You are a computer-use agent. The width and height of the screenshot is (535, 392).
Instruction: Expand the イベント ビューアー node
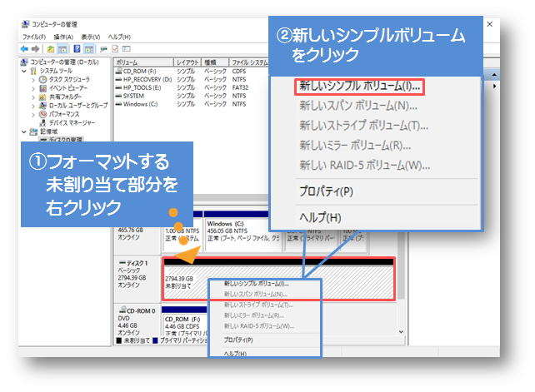click(33, 88)
